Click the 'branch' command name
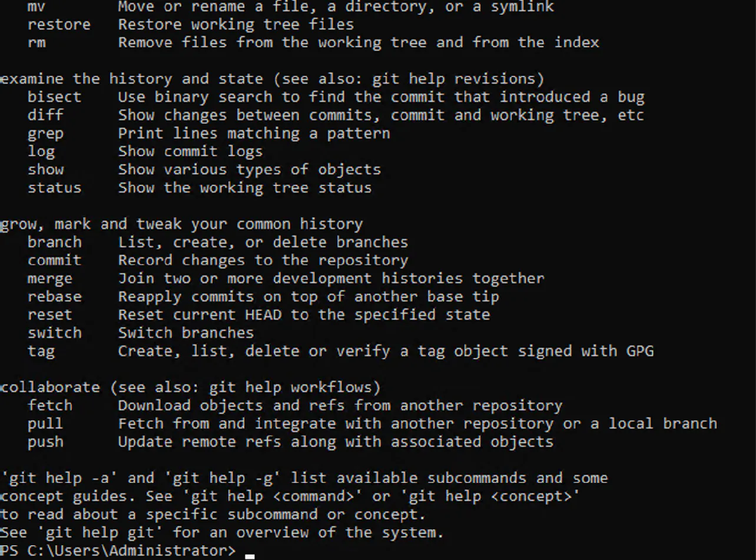The image size is (756, 560). click(54, 242)
